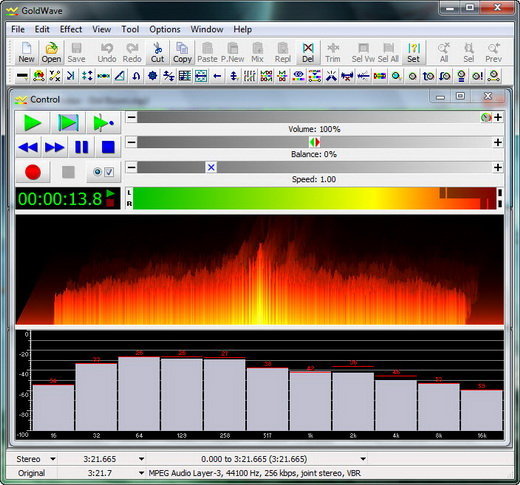The image size is (520, 485).
Task: Open the Effect menu
Action: pos(71,29)
